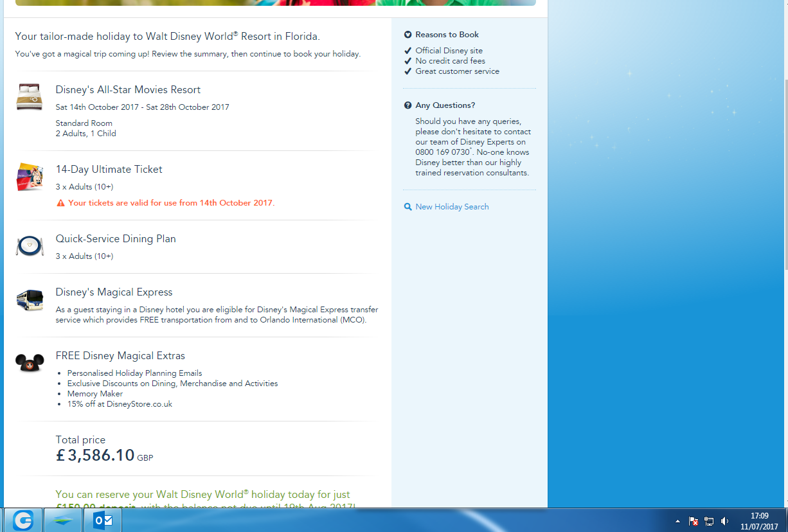Click the green reserve your holiday today text

pyautogui.click(x=202, y=495)
